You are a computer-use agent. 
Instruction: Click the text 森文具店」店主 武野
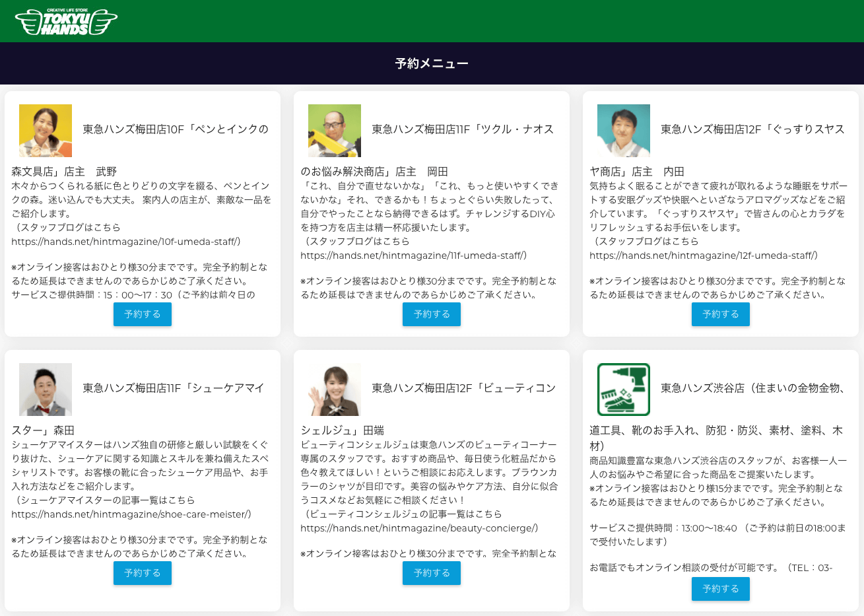click(x=64, y=172)
